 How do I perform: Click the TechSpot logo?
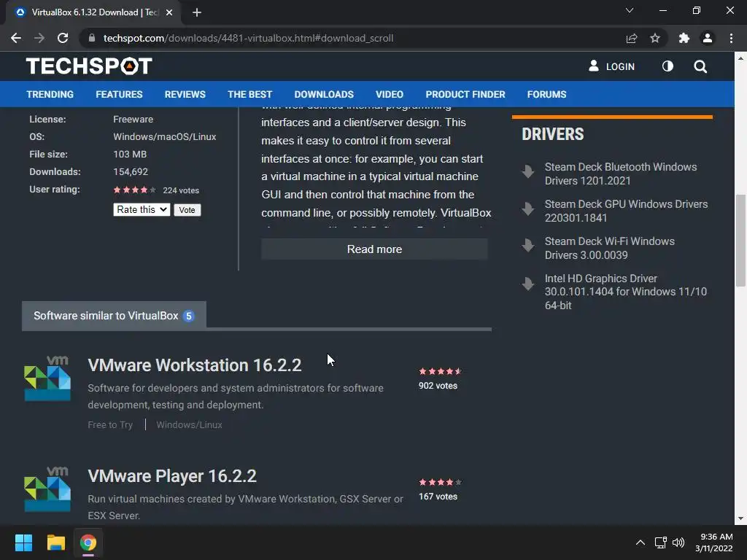click(89, 66)
